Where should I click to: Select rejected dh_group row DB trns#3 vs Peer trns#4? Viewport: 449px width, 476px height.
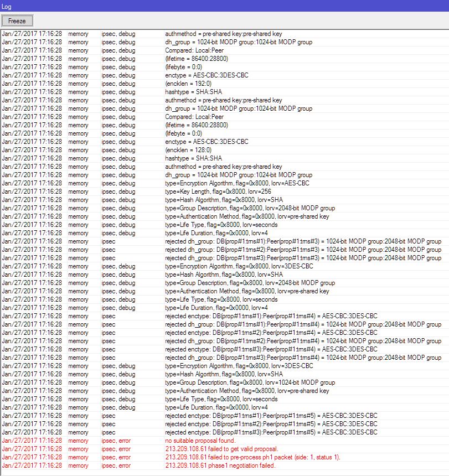click(225, 358)
